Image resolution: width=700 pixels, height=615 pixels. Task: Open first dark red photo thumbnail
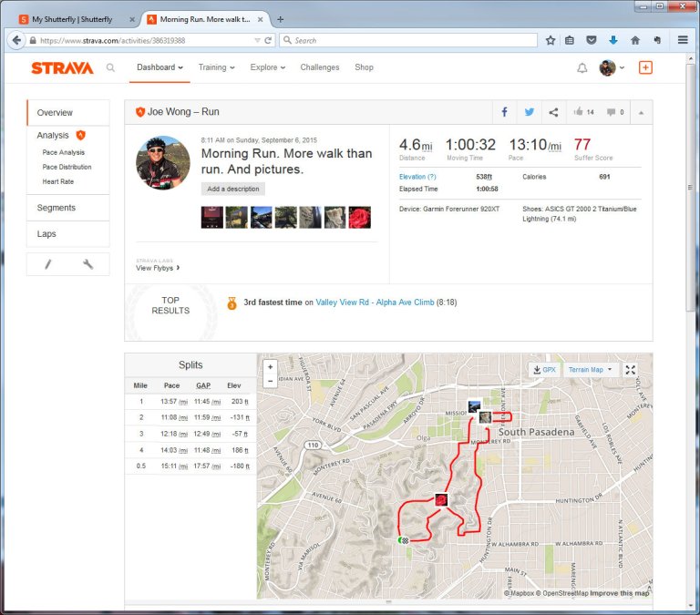tap(212, 218)
